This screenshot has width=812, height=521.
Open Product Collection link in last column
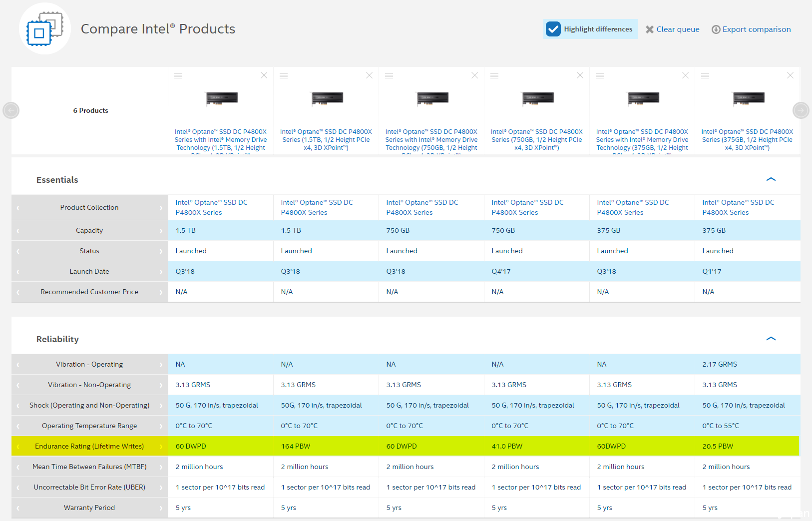(x=738, y=207)
